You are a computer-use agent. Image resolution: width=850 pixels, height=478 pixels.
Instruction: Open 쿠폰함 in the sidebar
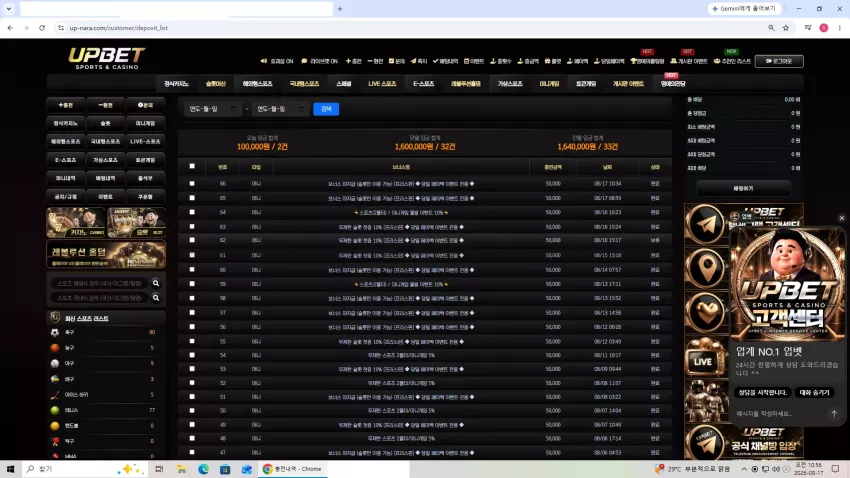[x=145, y=197]
